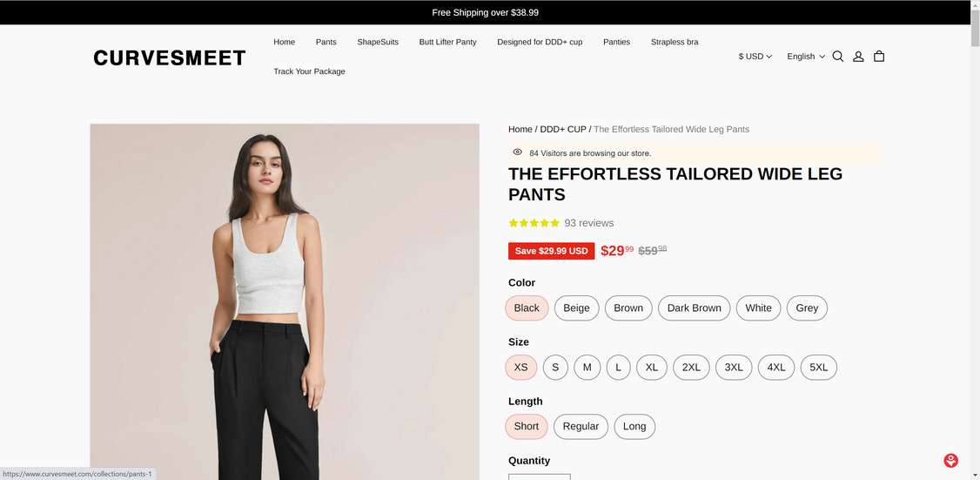Image resolution: width=980 pixels, height=480 pixels.
Task: Open the 93 reviews link
Action: click(588, 223)
